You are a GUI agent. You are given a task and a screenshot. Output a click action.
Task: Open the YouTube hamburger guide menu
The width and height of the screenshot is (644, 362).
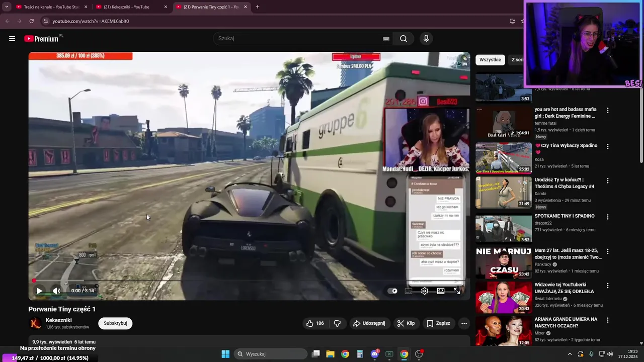click(x=12, y=39)
